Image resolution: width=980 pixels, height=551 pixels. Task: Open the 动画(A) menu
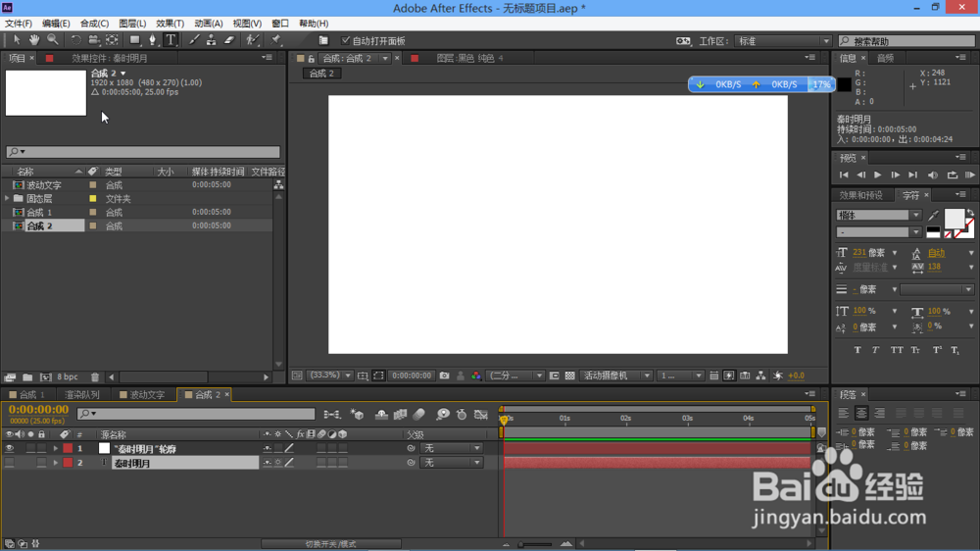(x=208, y=24)
